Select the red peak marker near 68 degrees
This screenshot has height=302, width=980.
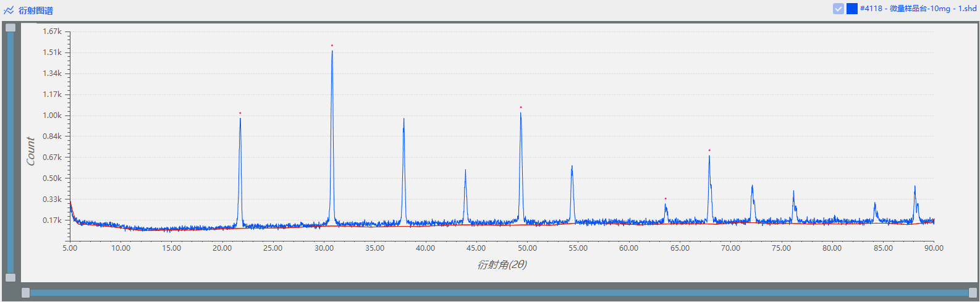pyautogui.click(x=709, y=150)
